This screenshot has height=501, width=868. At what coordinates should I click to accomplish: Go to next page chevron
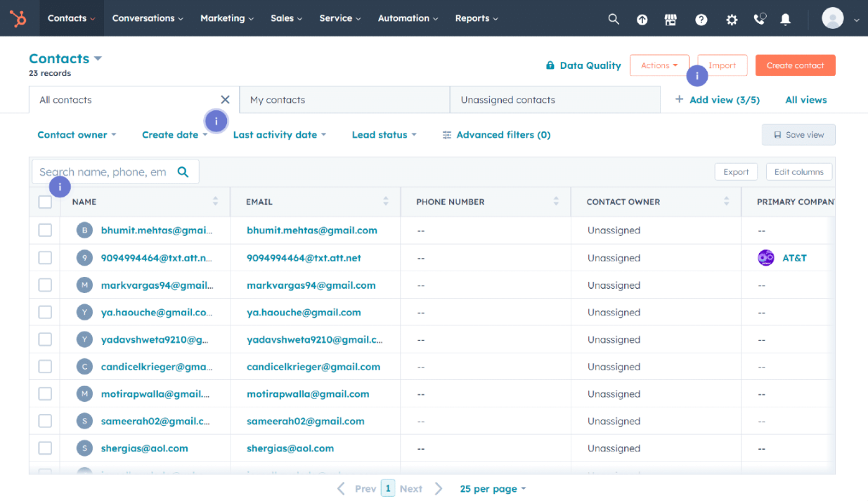(x=439, y=488)
